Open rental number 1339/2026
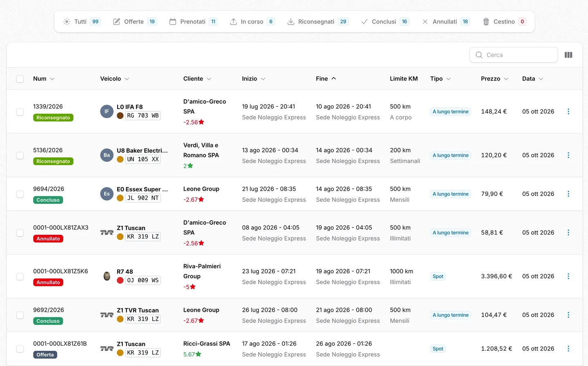 click(x=48, y=107)
